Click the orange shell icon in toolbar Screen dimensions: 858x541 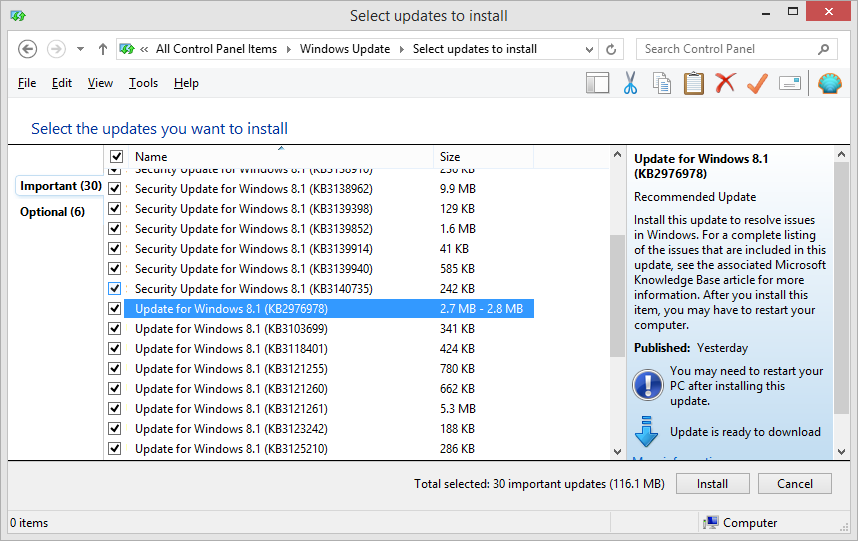click(x=830, y=83)
